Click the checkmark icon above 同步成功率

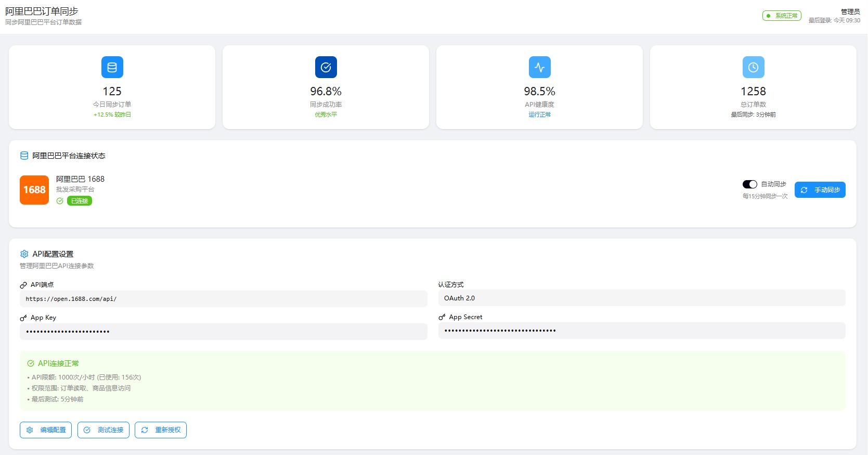tap(326, 67)
